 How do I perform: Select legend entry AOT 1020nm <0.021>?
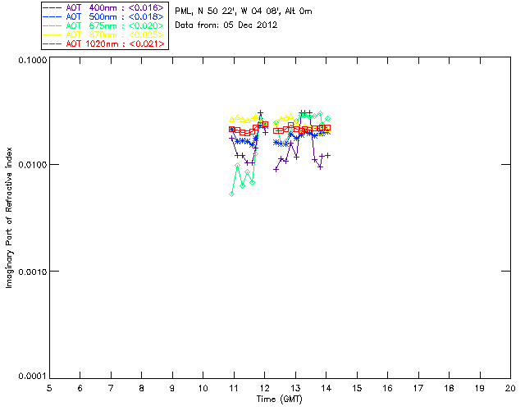[104, 43]
